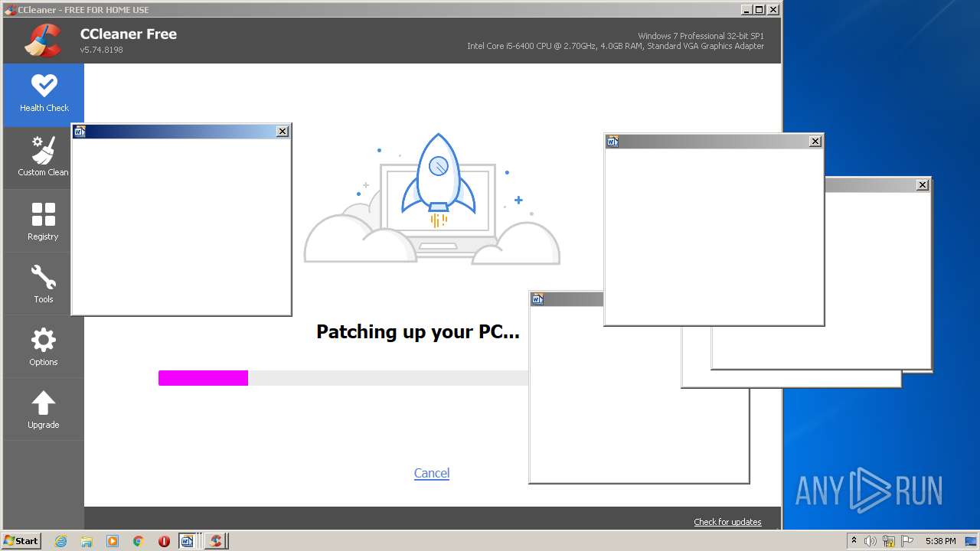
Task: Click Word icon on popup covering progress bar
Action: [x=537, y=299]
